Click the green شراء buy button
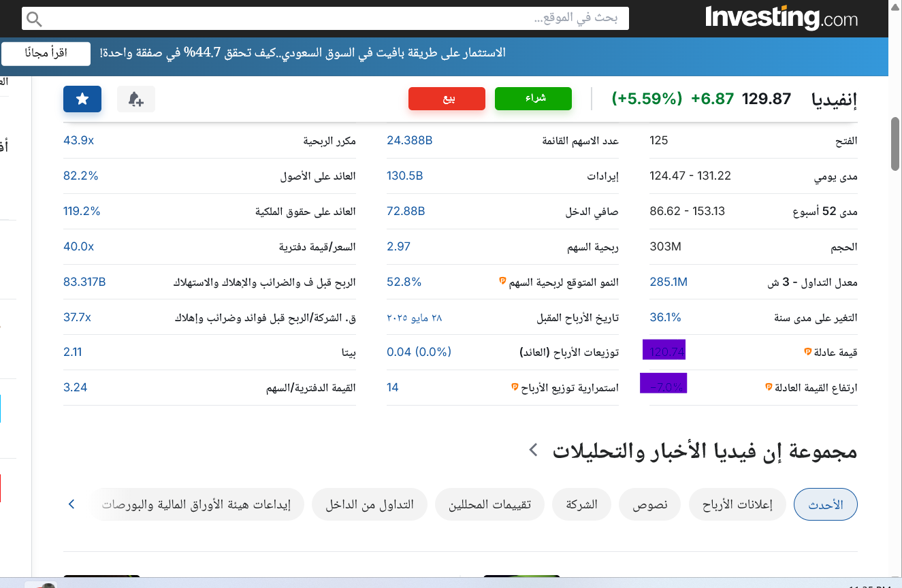The width and height of the screenshot is (902, 588). point(533,99)
